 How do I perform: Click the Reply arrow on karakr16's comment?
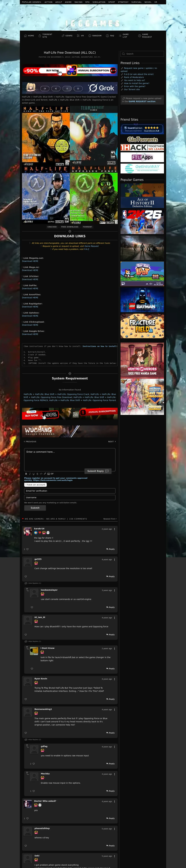110,549
